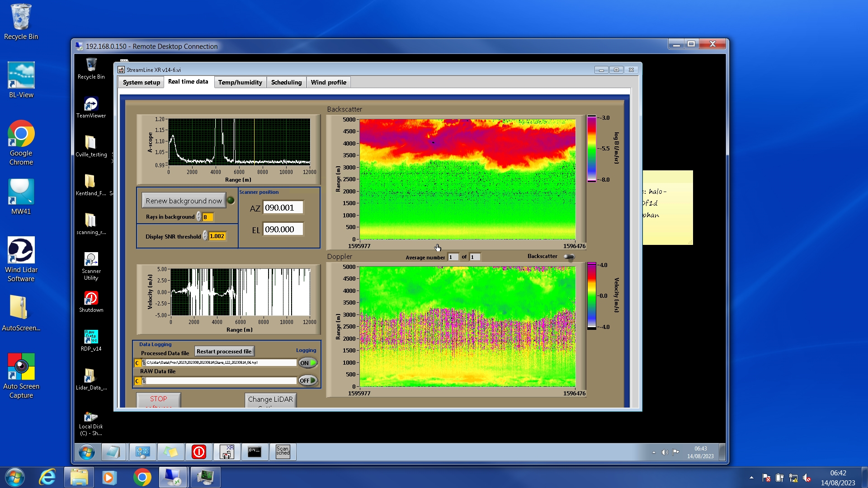This screenshot has height=488, width=868.
Task: Flip the Backscatter toggle switch
Action: pos(569,257)
